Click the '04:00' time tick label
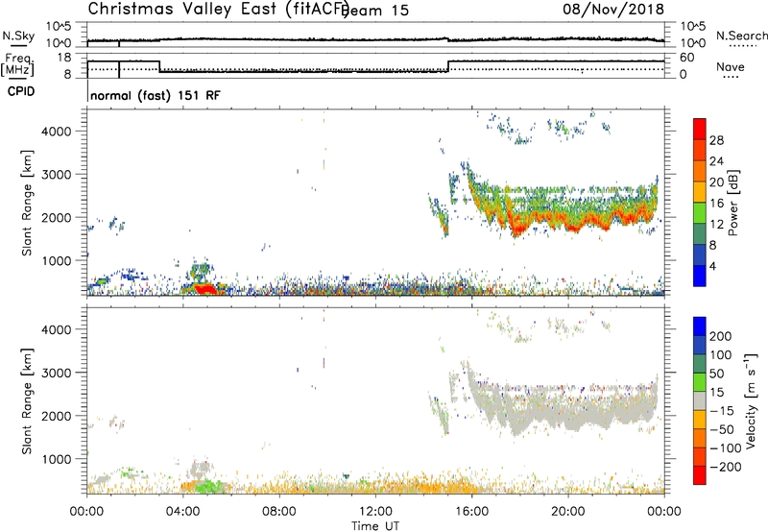768x532 pixels. (x=182, y=512)
